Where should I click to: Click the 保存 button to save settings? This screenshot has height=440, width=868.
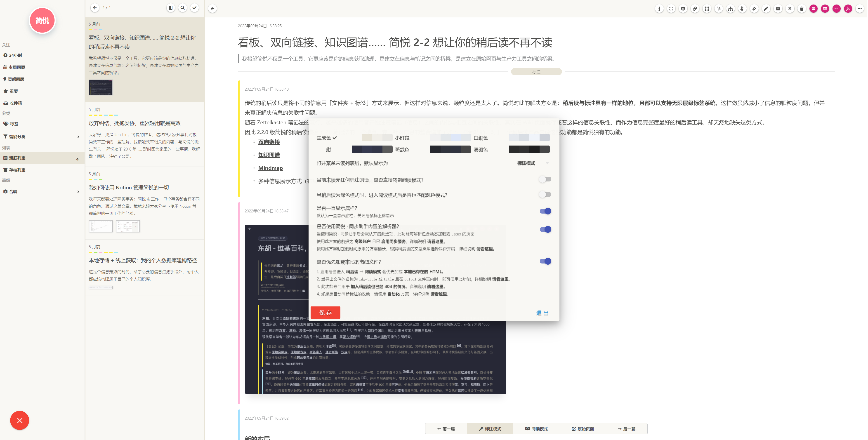click(x=325, y=312)
